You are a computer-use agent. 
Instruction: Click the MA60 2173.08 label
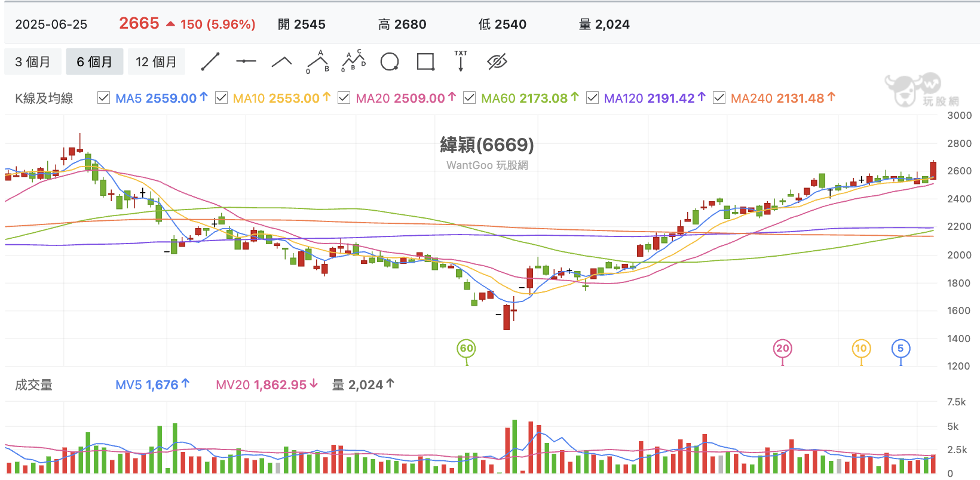(530, 98)
